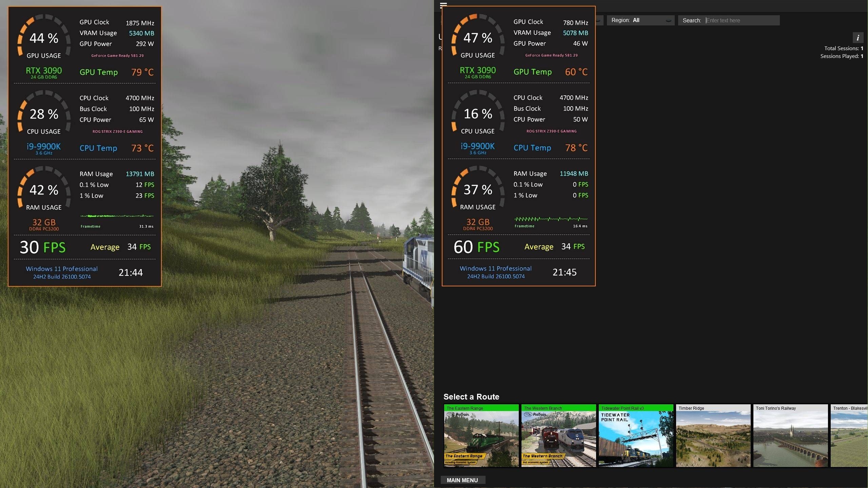This screenshot has height=488, width=868.
Task: Click the 21:44 clock readout
Action: 131,272
